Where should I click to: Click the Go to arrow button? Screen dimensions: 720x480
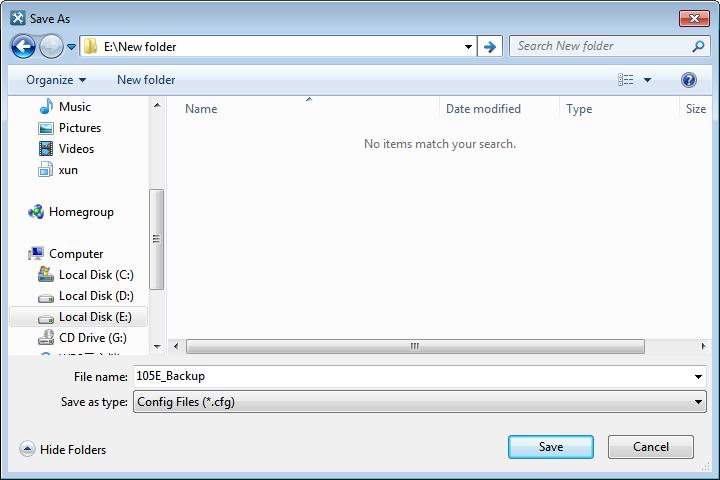[490, 46]
